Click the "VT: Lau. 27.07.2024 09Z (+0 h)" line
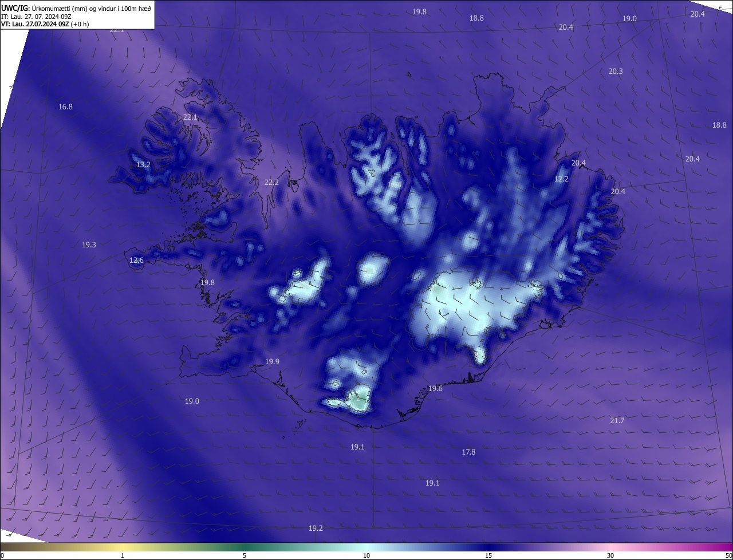The image size is (733, 560). click(x=45, y=24)
